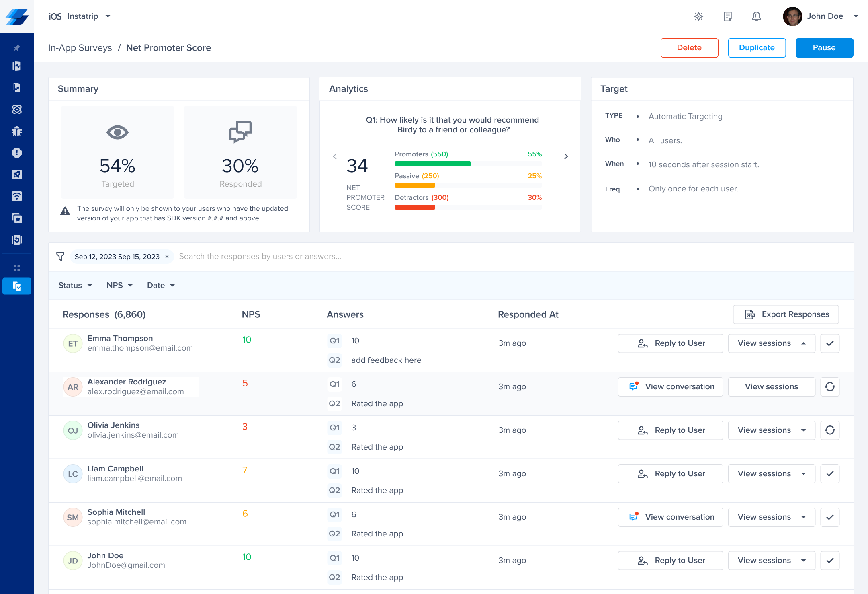Open the notifications bell icon
Image resolution: width=868 pixels, height=594 pixels.
click(756, 16)
